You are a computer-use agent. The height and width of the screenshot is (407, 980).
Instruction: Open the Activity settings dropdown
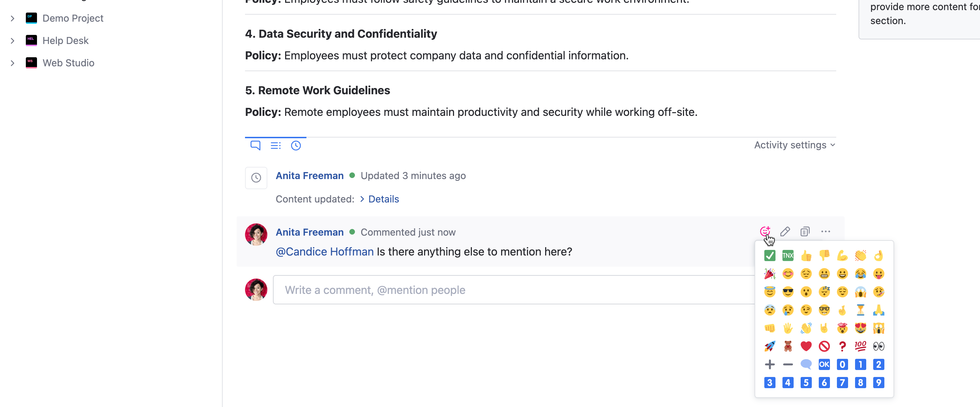pos(794,145)
